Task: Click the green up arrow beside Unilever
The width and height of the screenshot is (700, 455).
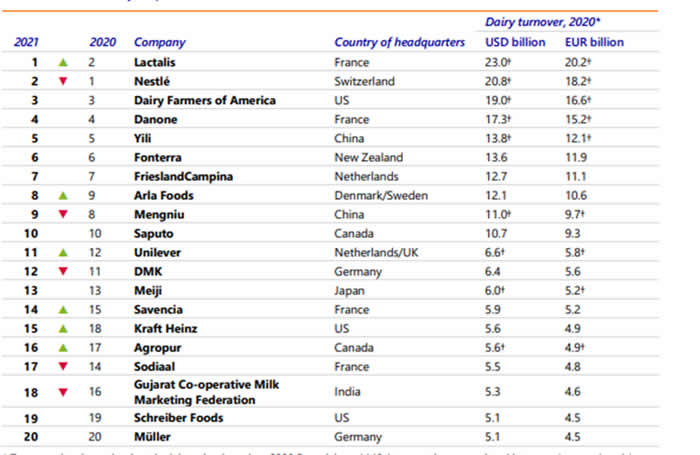Action: pyautogui.click(x=63, y=253)
